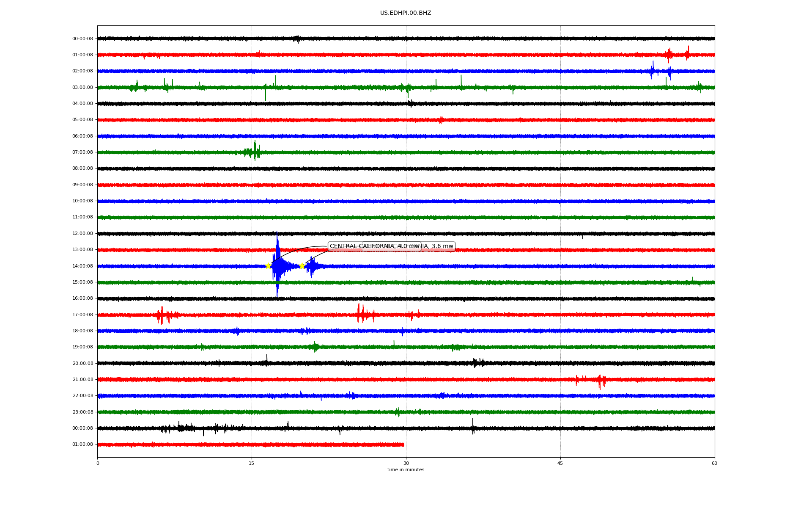
Task: Click the topmost 00:00:08 time label
Action: 82,39
